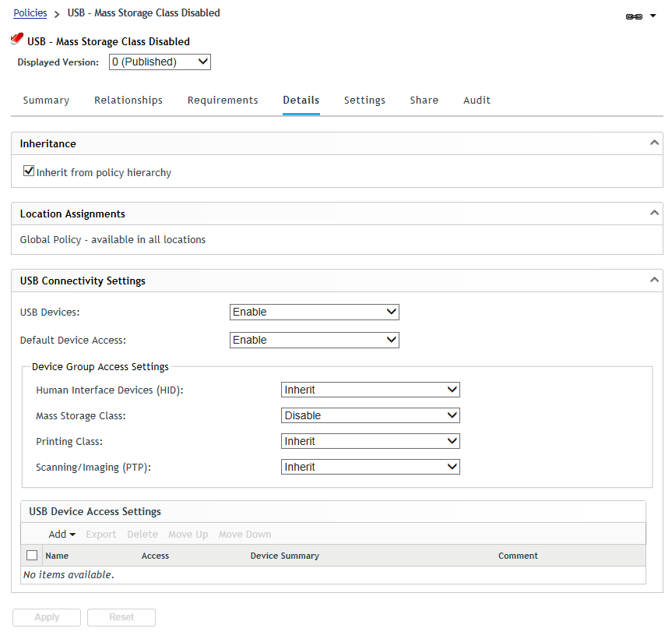672x632 pixels.
Task: Collapse the Inheritance panel
Action: click(654, 143)
